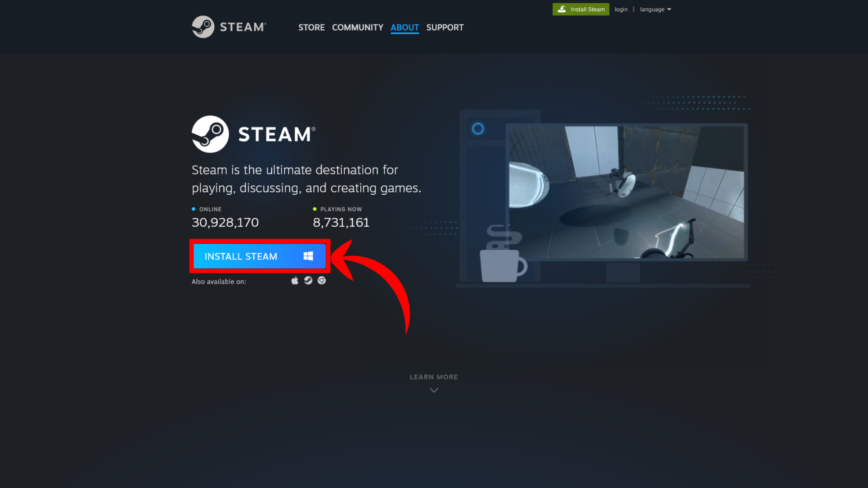Click the PLAYING NOW player count
Image resolution: width=868 pixels, height=488 pixels.
pyautogui.click(x=341, y=222)
